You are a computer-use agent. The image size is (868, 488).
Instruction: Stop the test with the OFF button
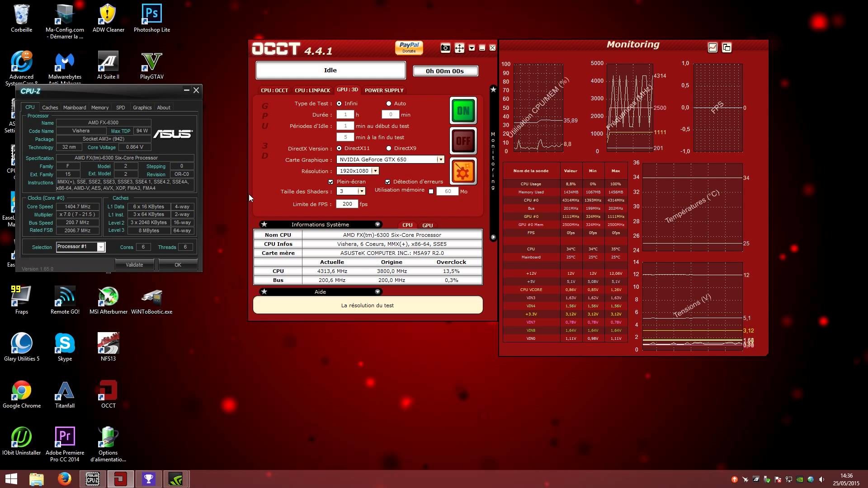(463, 141)
